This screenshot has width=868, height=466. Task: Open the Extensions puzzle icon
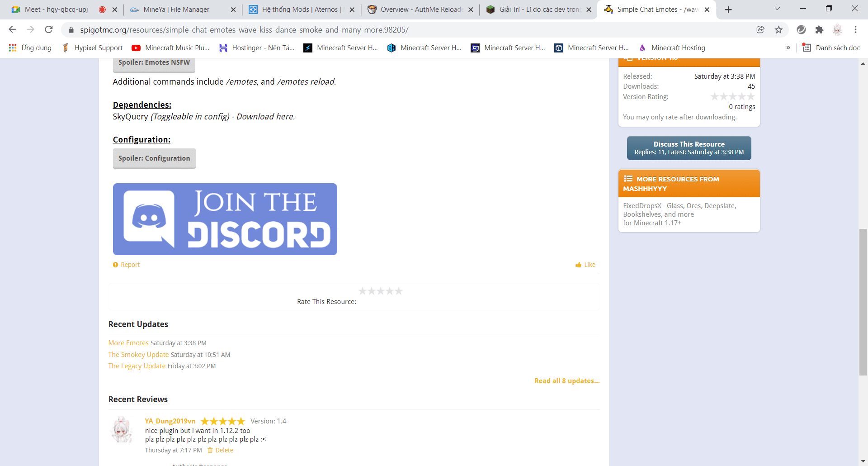point(819,29)
